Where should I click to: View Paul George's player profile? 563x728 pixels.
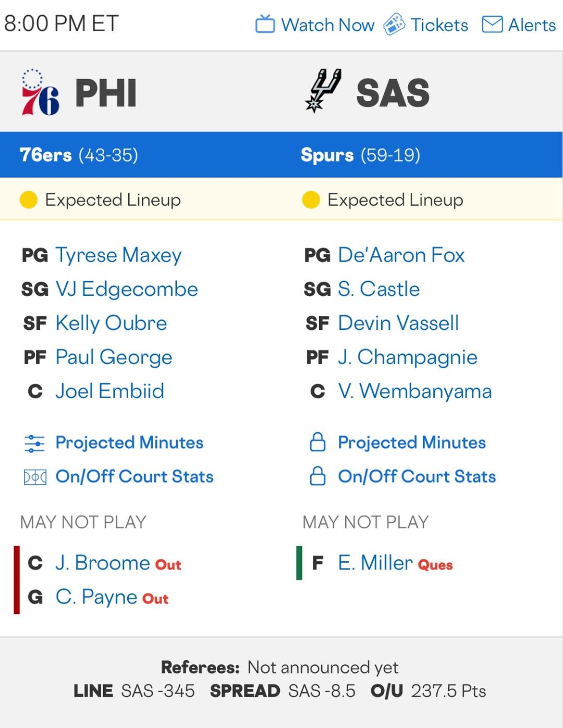(114, 357)
